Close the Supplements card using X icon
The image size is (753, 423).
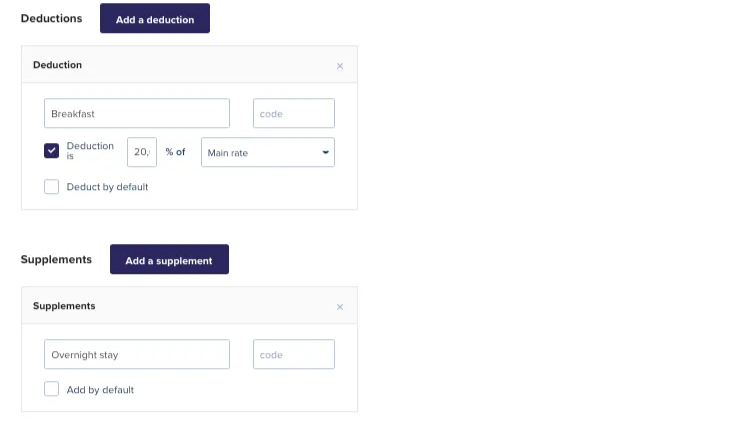(340, 307)
